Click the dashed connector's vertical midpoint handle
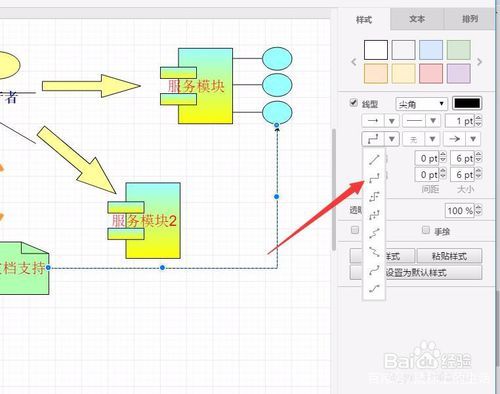 [276, 197]
